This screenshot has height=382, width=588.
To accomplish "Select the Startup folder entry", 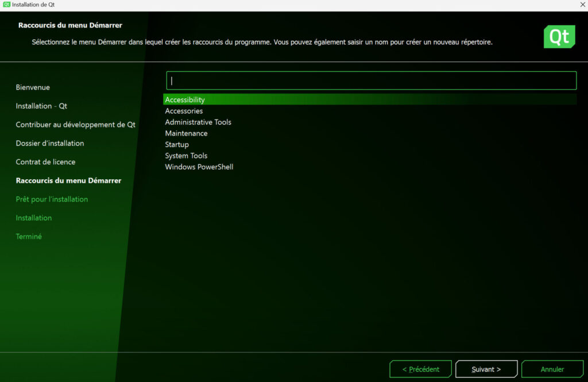I will pyautogui.click(x=177, y=145).
